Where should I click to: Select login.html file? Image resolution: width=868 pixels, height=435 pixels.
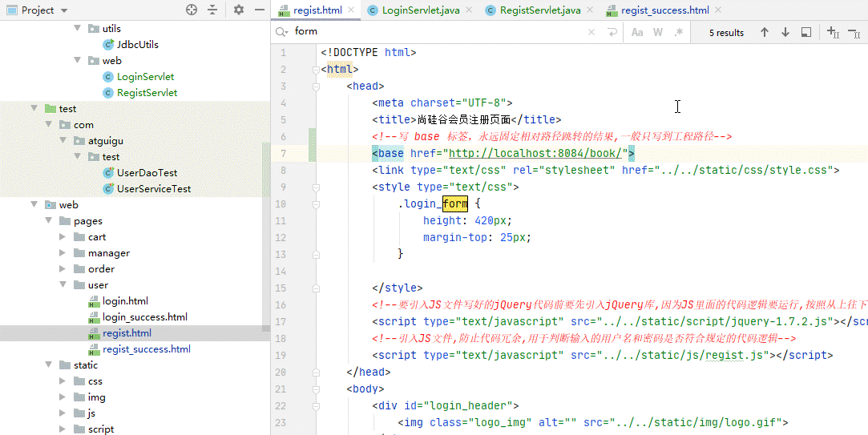[x=125, y=301]
